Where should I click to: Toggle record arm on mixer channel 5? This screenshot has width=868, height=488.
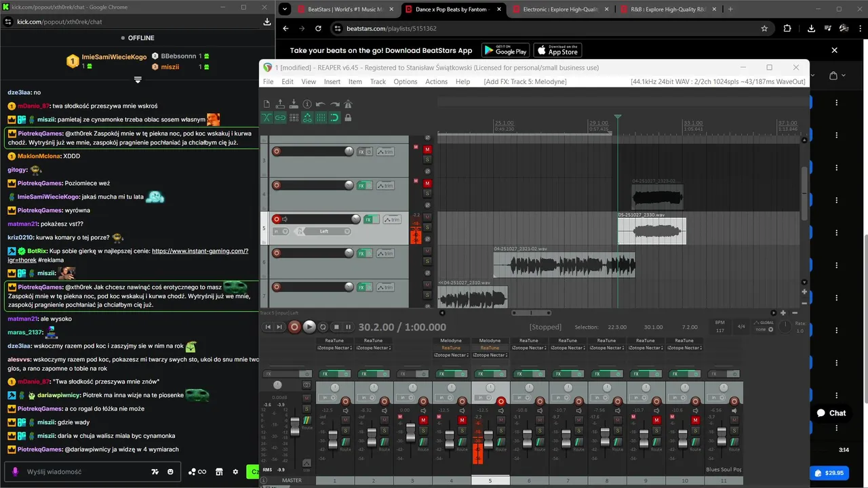[x=501, y=401]
